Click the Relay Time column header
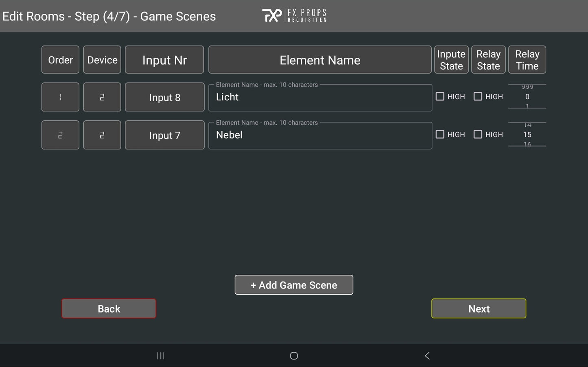The width and height of the screenshot is (588, 367). point(527,59)
